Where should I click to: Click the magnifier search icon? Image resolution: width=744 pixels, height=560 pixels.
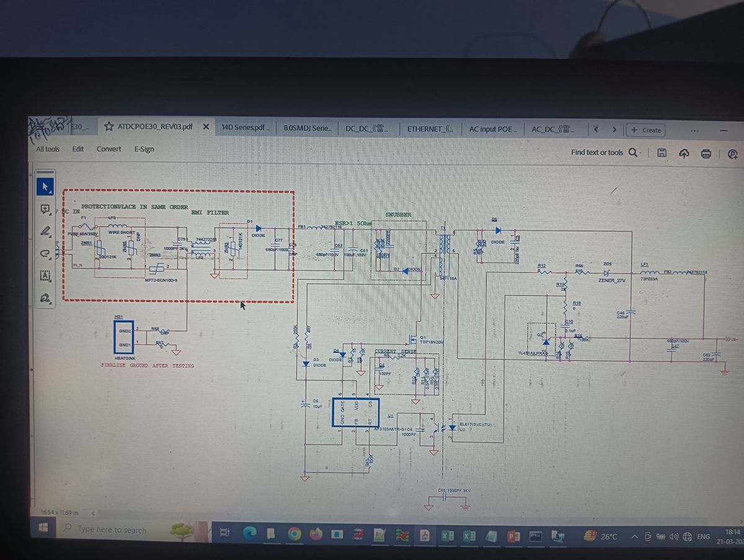click(x=633, y=153)
